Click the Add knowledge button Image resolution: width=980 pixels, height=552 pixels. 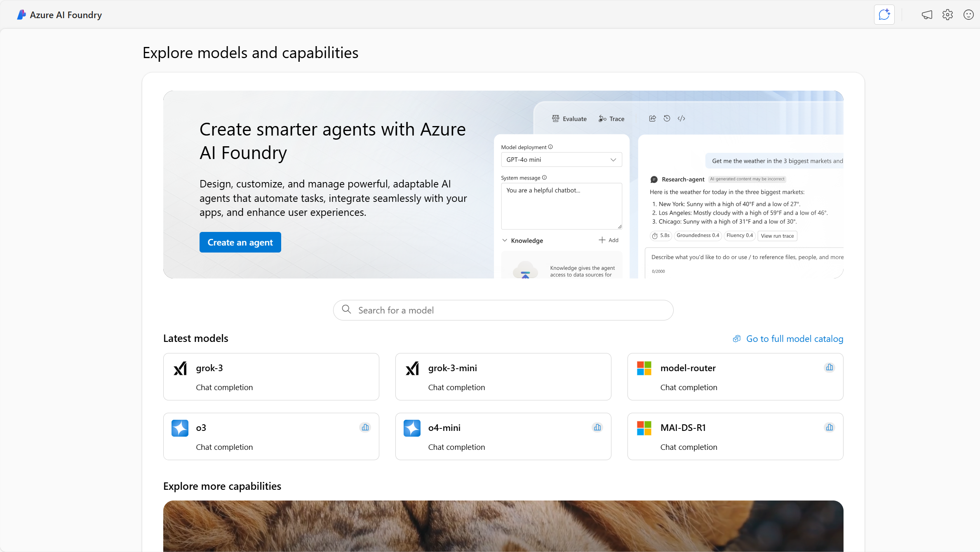[x=609, y=240]
